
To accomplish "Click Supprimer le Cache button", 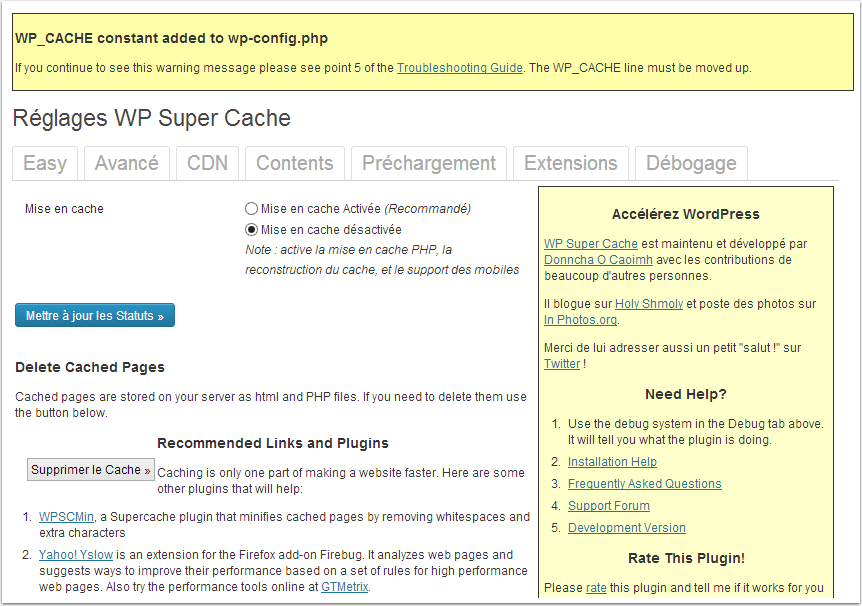I will point(91,470).
